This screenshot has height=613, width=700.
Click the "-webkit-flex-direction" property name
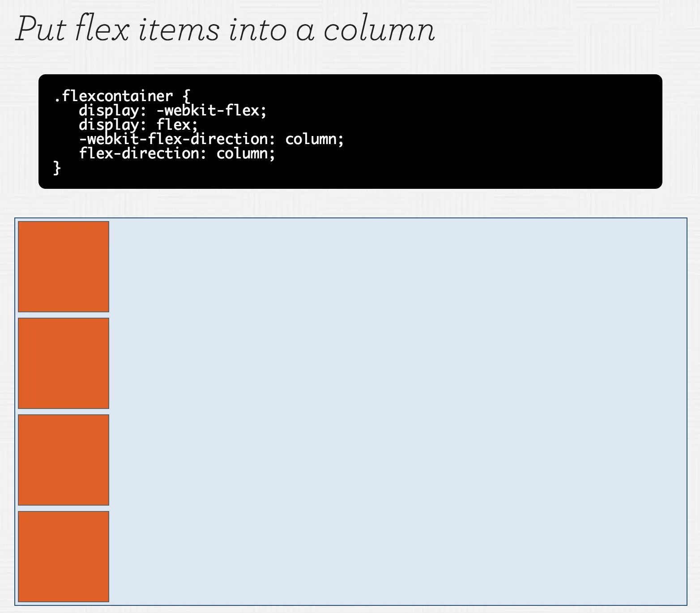point(175,139)
